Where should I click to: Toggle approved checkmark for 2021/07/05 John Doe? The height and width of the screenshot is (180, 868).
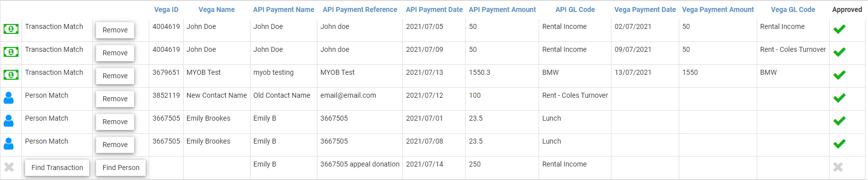click(x=840, y=29)
